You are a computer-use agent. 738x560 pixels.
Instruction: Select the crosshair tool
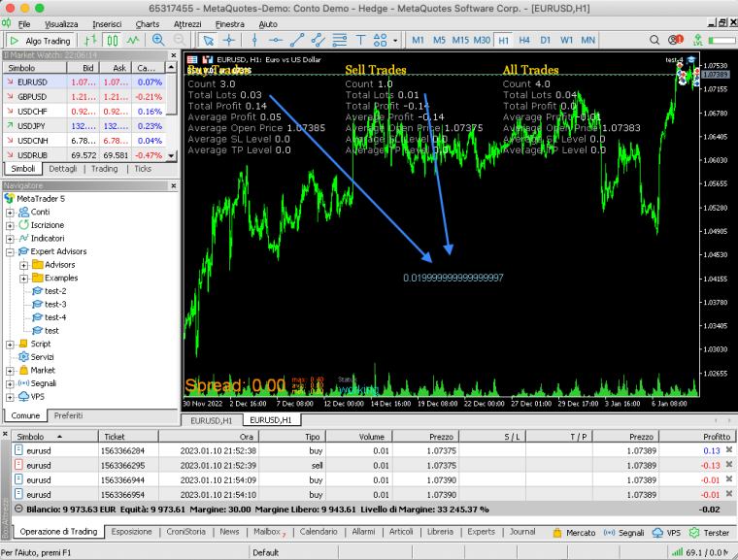pyautogui.click(x=229, y=41)
